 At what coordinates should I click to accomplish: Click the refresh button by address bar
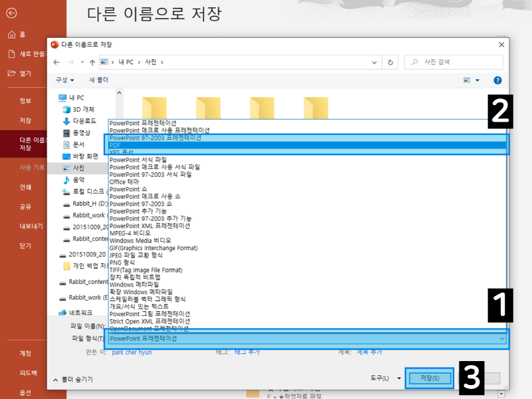[390, 63]
